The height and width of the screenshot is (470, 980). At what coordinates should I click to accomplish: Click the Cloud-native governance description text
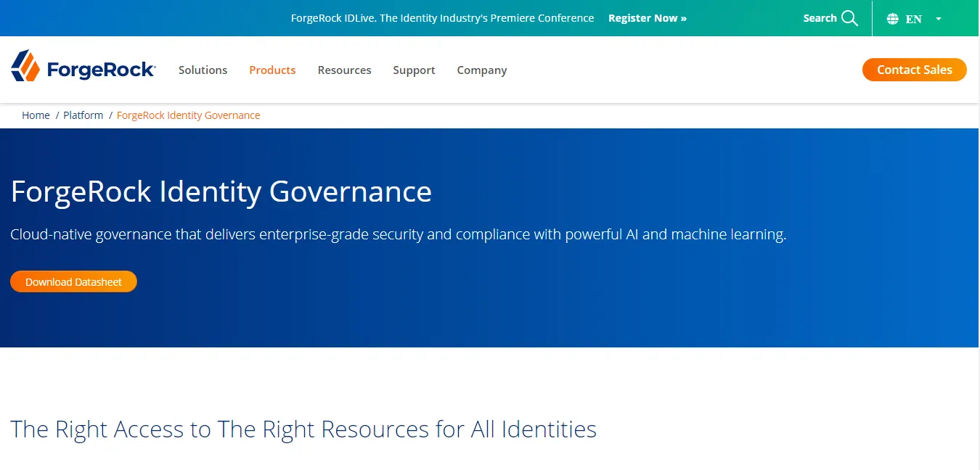pyautogui.click(x=399, y=234)
